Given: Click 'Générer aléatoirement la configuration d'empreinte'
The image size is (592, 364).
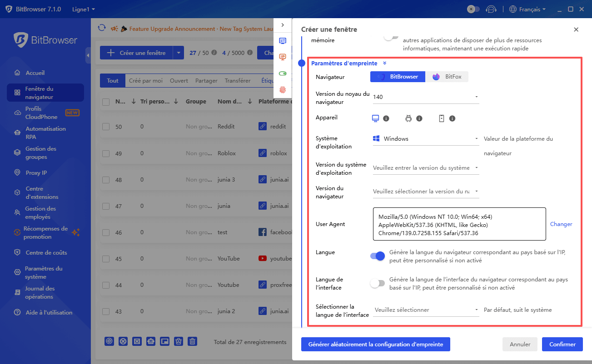Looking at the screenshot, I should 375,344.
